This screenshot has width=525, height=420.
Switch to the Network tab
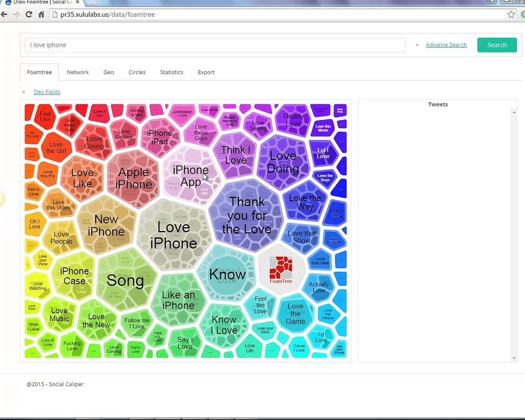click(78, 72)
